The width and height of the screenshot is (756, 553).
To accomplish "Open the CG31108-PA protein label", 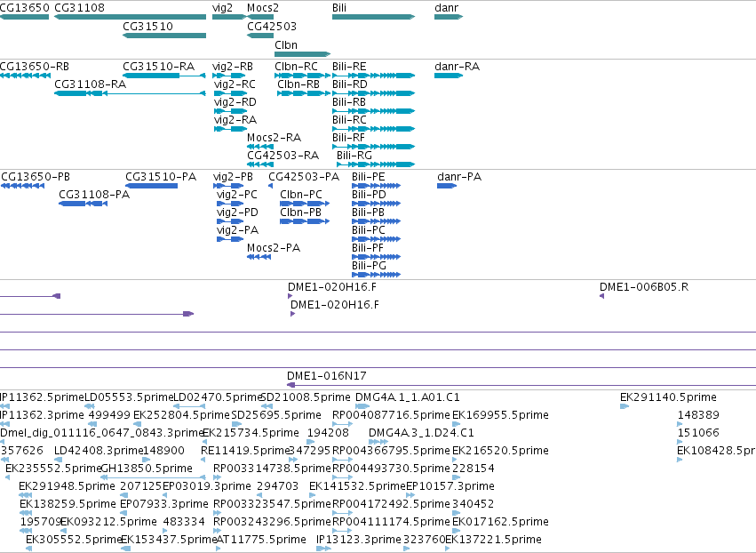I will tap(94, 195).
